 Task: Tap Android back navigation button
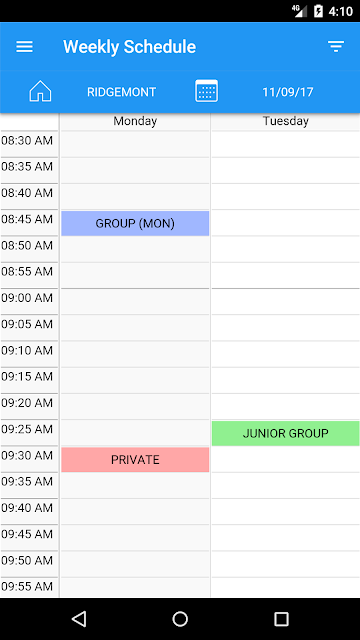[79, 619]
